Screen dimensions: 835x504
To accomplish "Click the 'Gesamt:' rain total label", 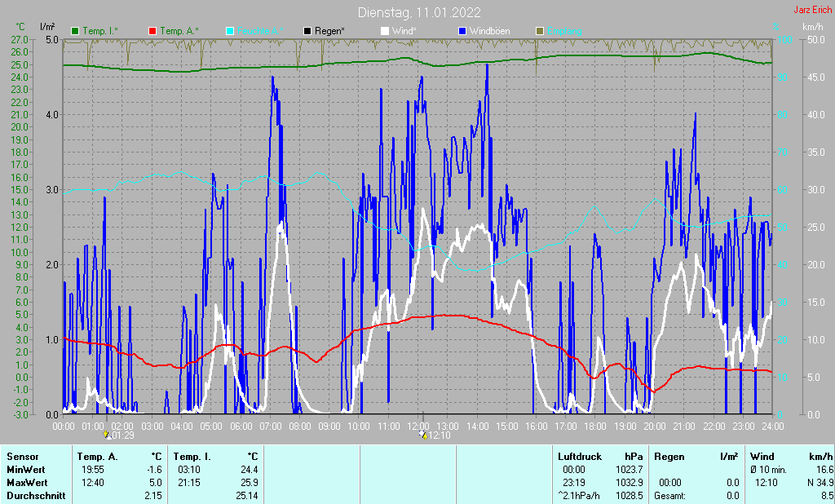I will click(x=670, y=496).
